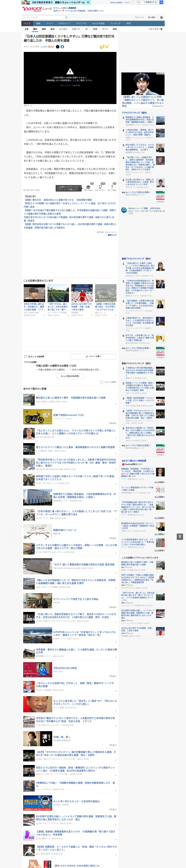The image size is (186, 868).
Task: Click the ログイン link
Action: (x=57, y=11)
